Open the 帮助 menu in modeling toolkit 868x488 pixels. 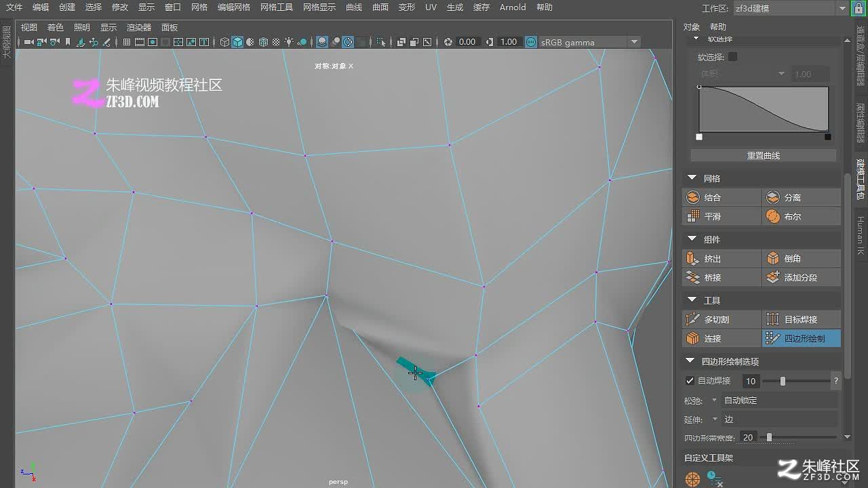click(717, 27)
